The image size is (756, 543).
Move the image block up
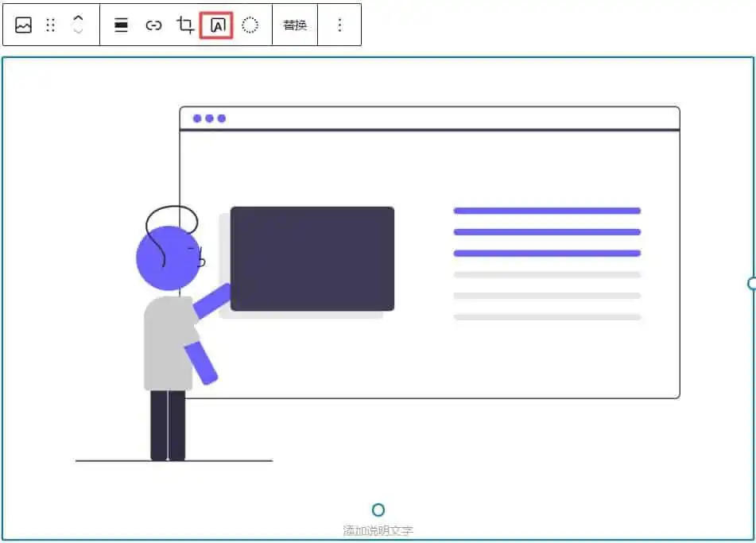pyautogui.click(x=78, y=18)
